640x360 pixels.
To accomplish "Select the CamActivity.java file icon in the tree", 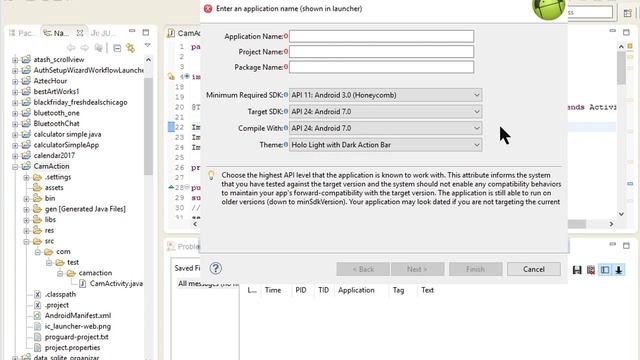I will [82, 283].
